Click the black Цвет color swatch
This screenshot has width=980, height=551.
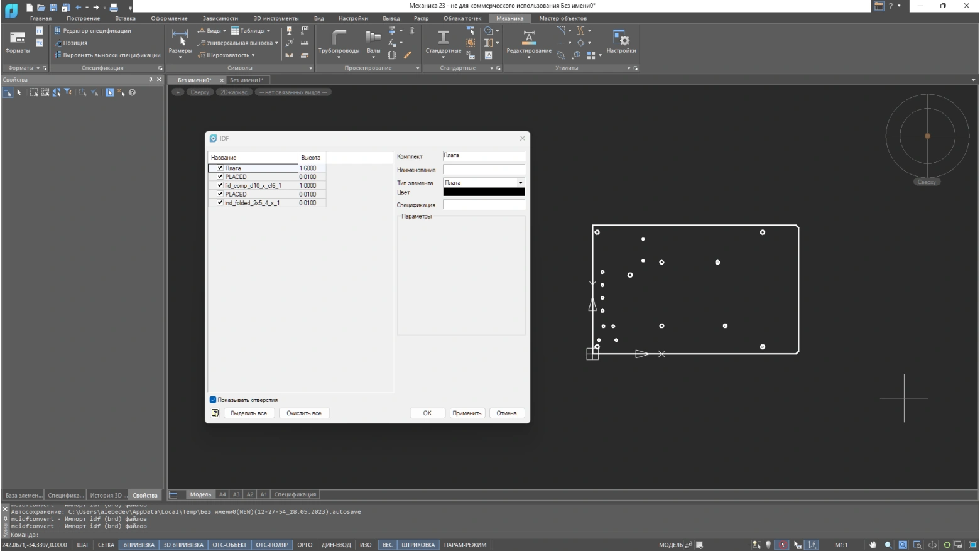coord(484,192)
